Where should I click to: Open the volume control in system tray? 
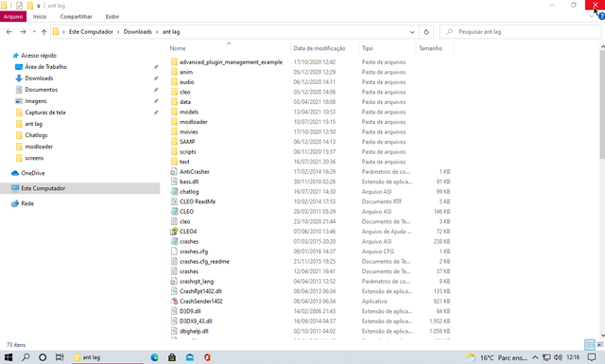tap(558, 357)
